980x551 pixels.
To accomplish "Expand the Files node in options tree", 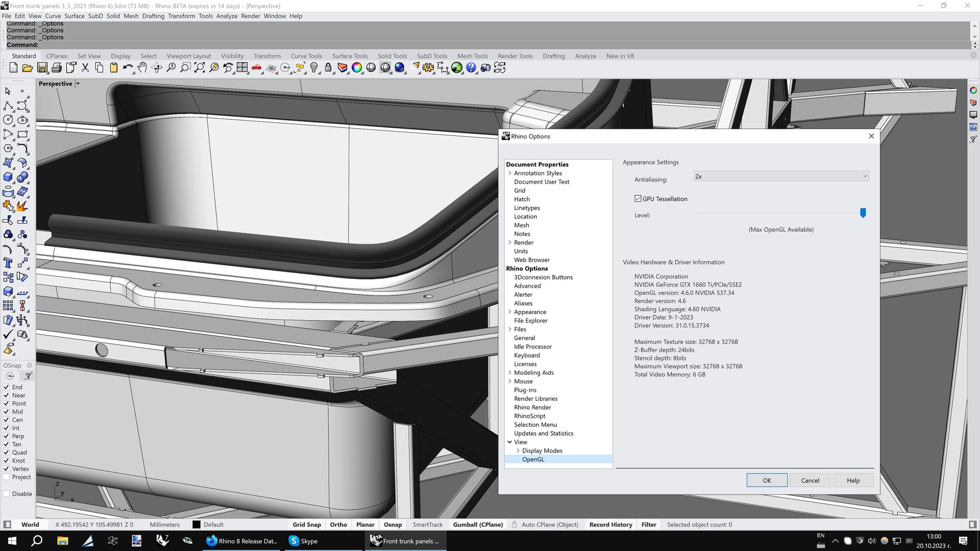I will tap(510, 330).
